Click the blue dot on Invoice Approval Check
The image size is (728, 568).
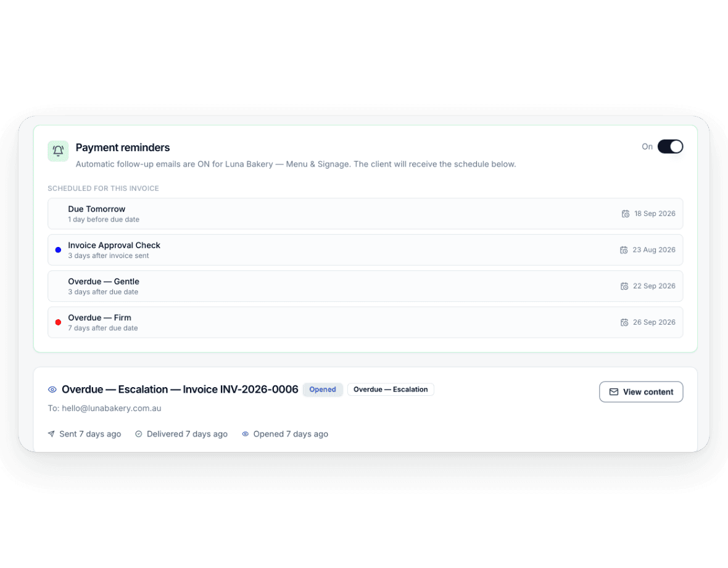coord(58,250)
